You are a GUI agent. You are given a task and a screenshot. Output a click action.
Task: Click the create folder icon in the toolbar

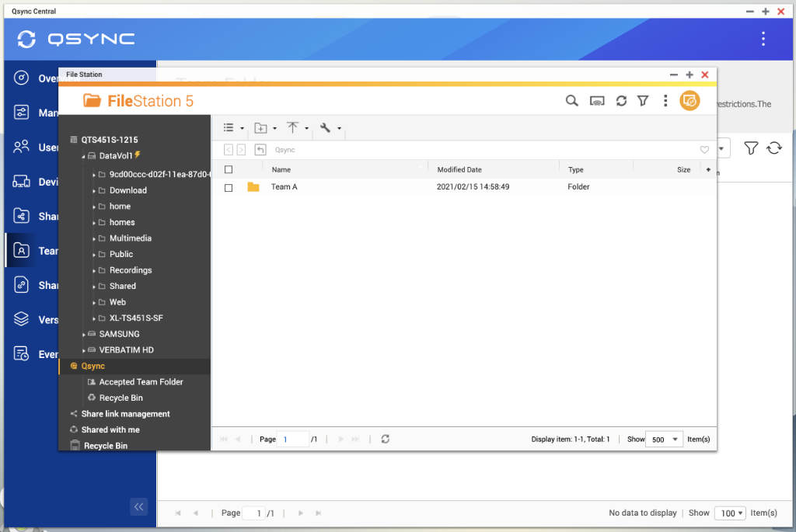pos(260,128)
